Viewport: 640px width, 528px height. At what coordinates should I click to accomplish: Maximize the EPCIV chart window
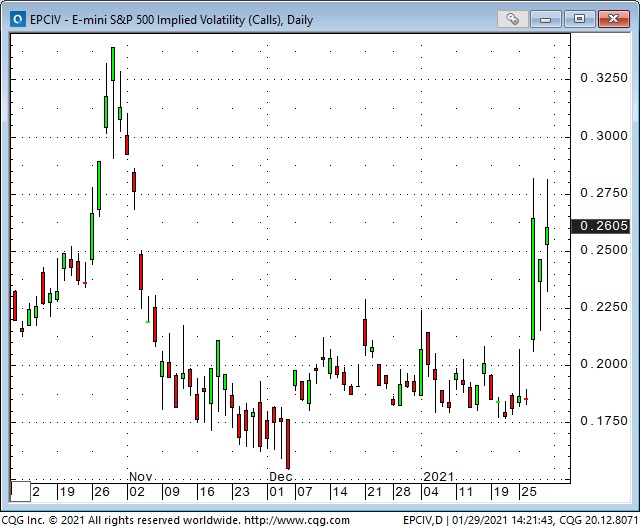[579, 19]
